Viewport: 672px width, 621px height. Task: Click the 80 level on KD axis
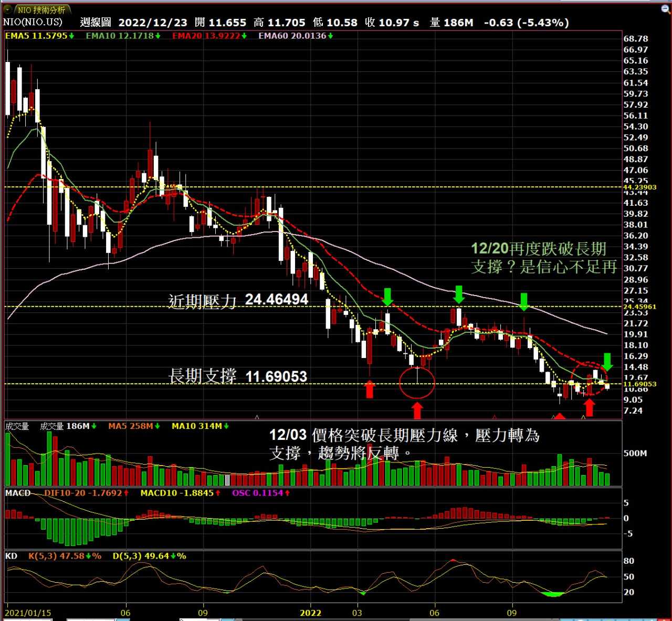tap(629, 561)
